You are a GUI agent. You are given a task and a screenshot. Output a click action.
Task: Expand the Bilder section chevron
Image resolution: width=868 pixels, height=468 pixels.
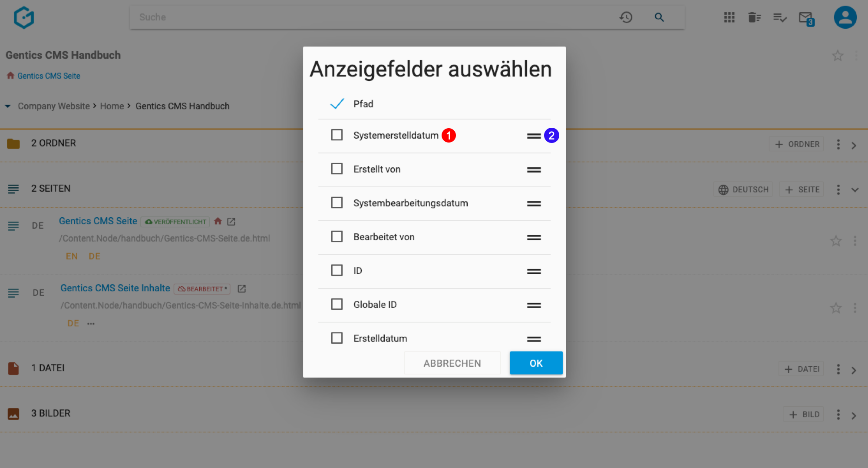pos(854,416)
